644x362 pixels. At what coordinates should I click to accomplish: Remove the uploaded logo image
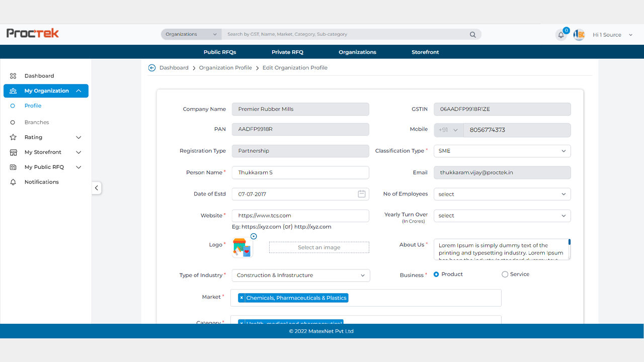click(254, 236)
